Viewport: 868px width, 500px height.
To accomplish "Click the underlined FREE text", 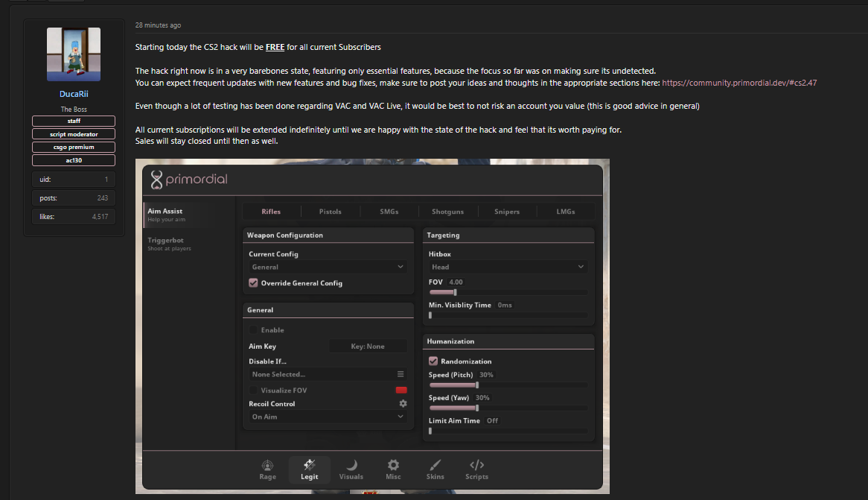I will [x=275, y=47].
